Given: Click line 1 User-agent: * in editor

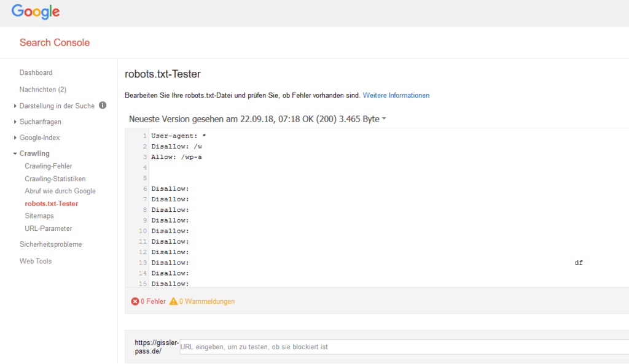Looking at the screenshot, I should coord(179,136).
